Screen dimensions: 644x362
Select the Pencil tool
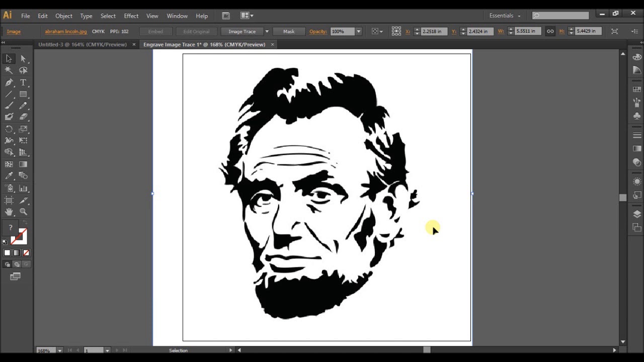pyautogui.click(x=23, y=106)
